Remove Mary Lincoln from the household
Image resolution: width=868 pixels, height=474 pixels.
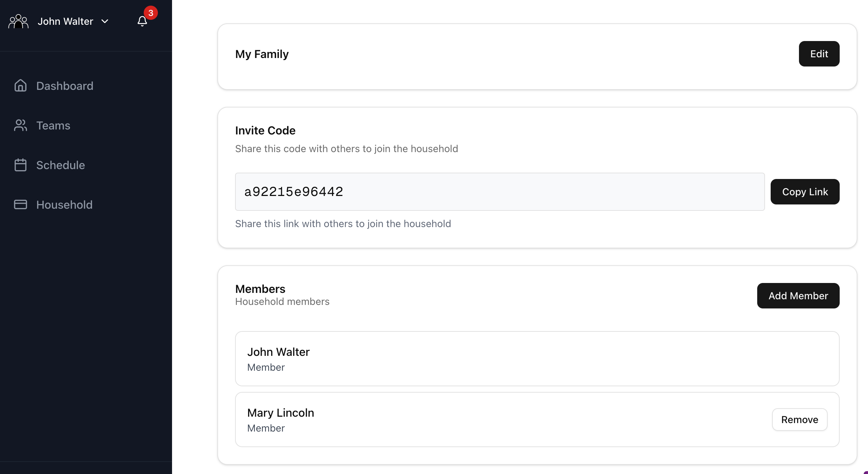coord(799,420)
